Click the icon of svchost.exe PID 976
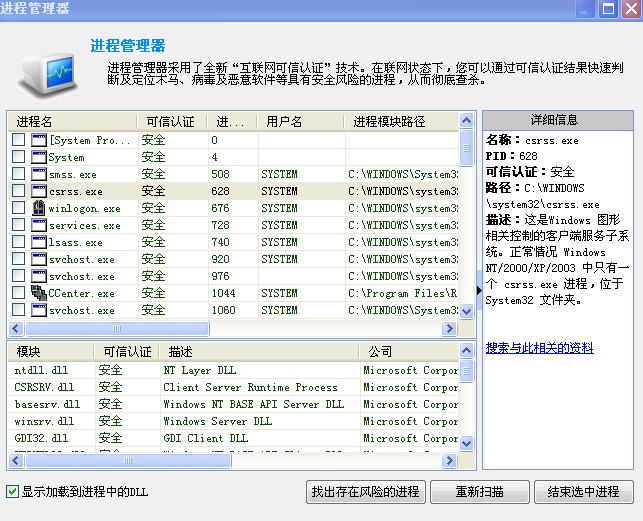643x521 pixels. pos(39,276)
